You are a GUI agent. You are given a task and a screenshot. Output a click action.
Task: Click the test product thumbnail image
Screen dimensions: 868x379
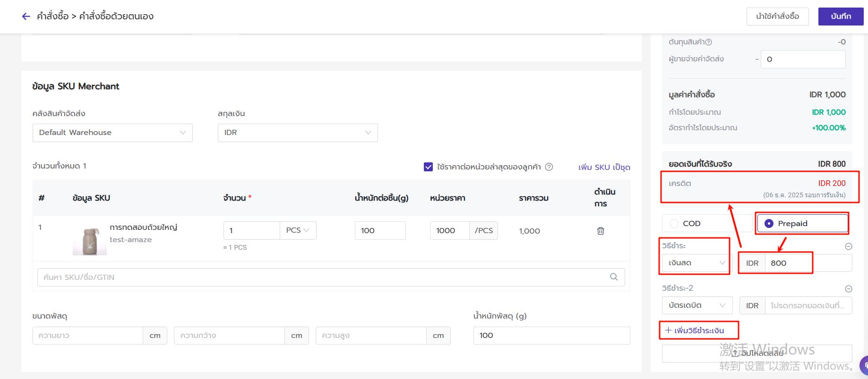click(90, 240)
